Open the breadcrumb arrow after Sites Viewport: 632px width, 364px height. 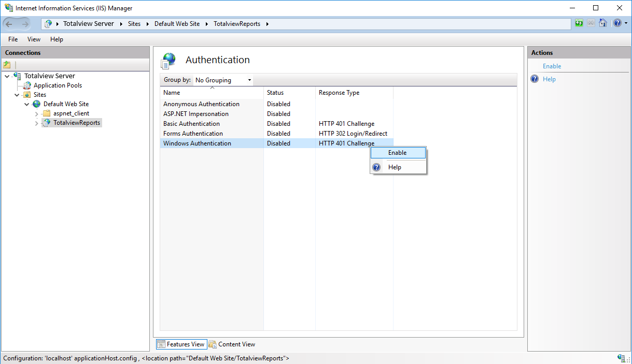tap(148, 24)
